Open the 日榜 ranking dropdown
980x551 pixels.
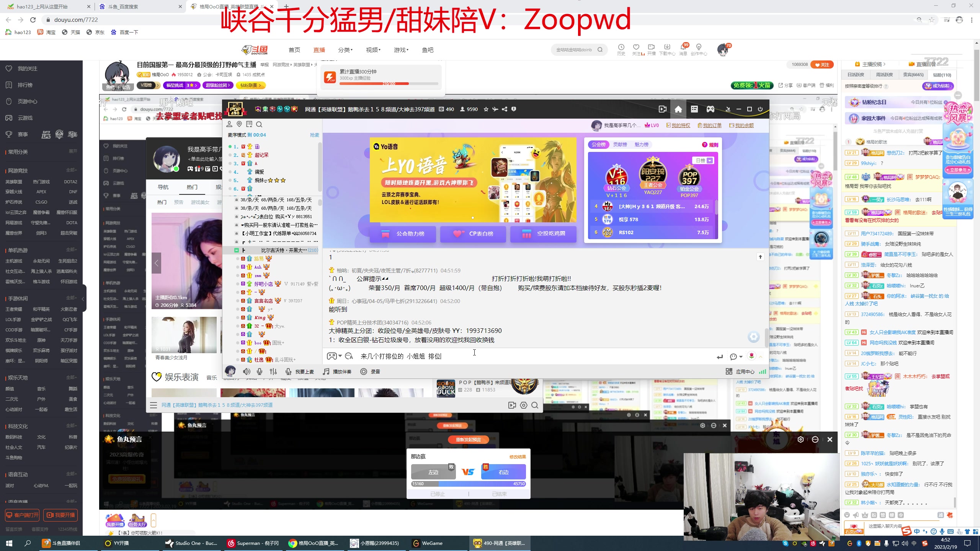703,160
